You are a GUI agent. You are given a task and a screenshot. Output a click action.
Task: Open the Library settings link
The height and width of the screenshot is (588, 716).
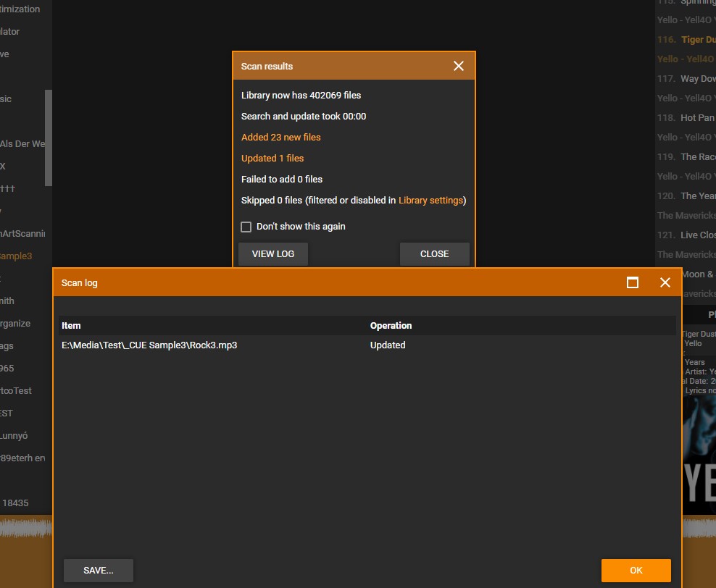(430, 200)
